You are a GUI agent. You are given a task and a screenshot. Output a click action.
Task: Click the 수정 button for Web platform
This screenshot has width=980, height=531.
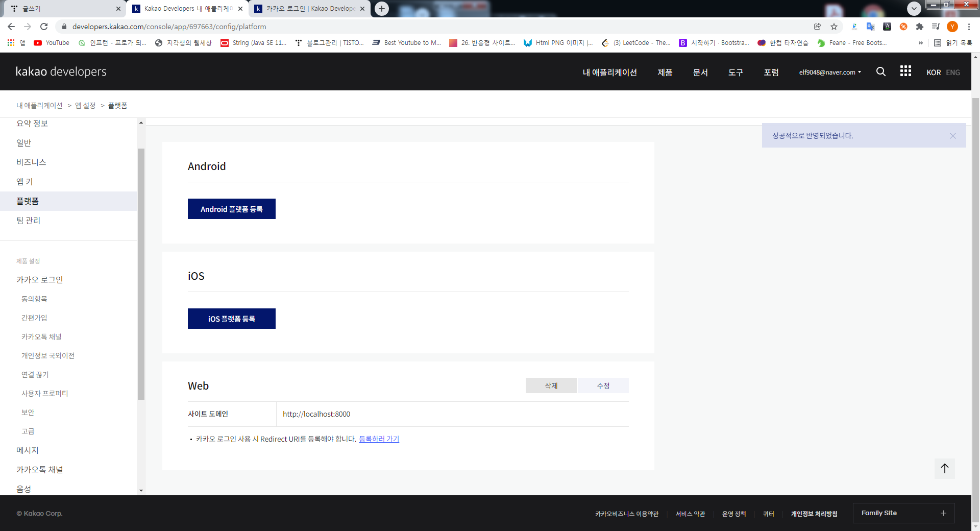click(x=603, y=385)
